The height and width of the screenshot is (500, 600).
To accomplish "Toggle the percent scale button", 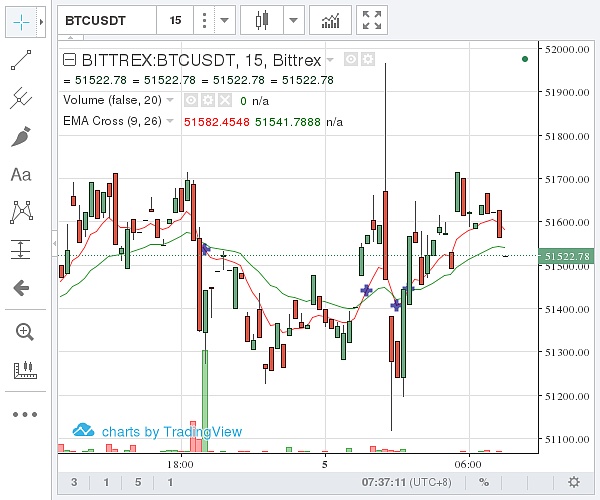I will click(484, 482).
